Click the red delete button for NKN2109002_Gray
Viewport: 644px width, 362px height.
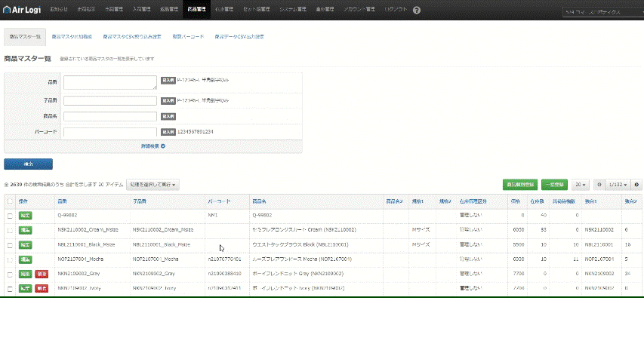click(42, 274)
